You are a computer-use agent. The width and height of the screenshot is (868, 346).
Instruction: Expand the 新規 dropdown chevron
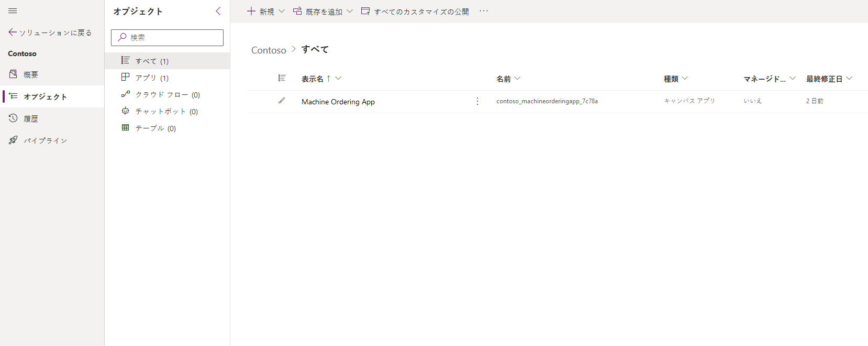coord(282,11)
